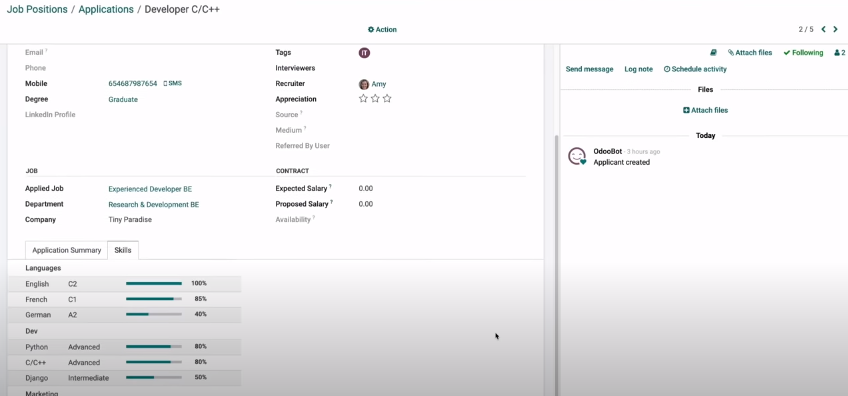848x396 pixels.
Task: Click French skill progress bar
Action: click(x=154, y=299)
